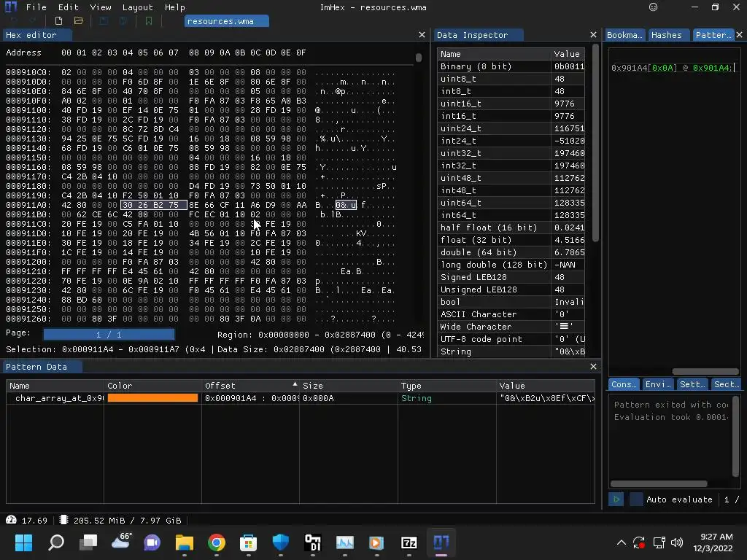Click the save-as toolbar icon
This screenshot has height=560, width=747.
pyautogui.click(x=123, y=21)
